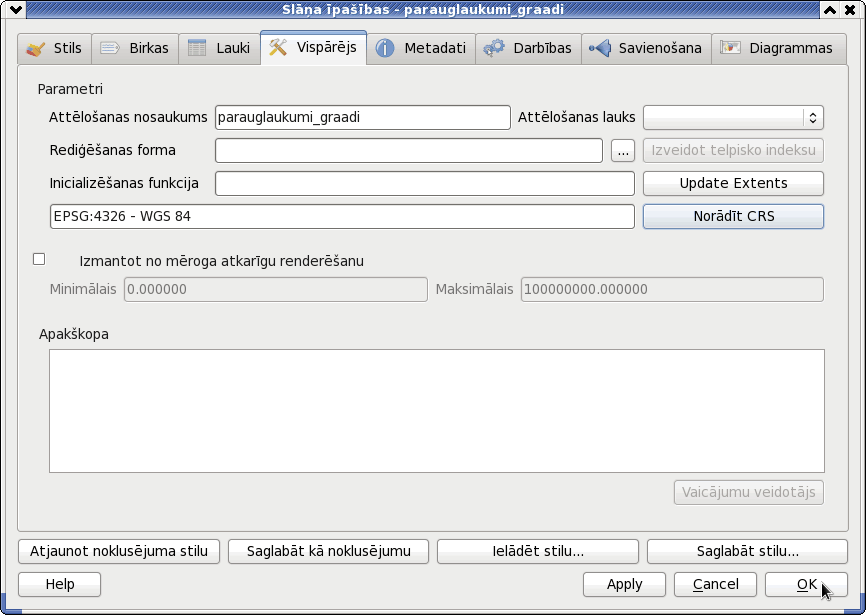This screenshot has width=866, height=615.
Task: Click the Ielādēt stilu... button
Action: tap(538, 551)
